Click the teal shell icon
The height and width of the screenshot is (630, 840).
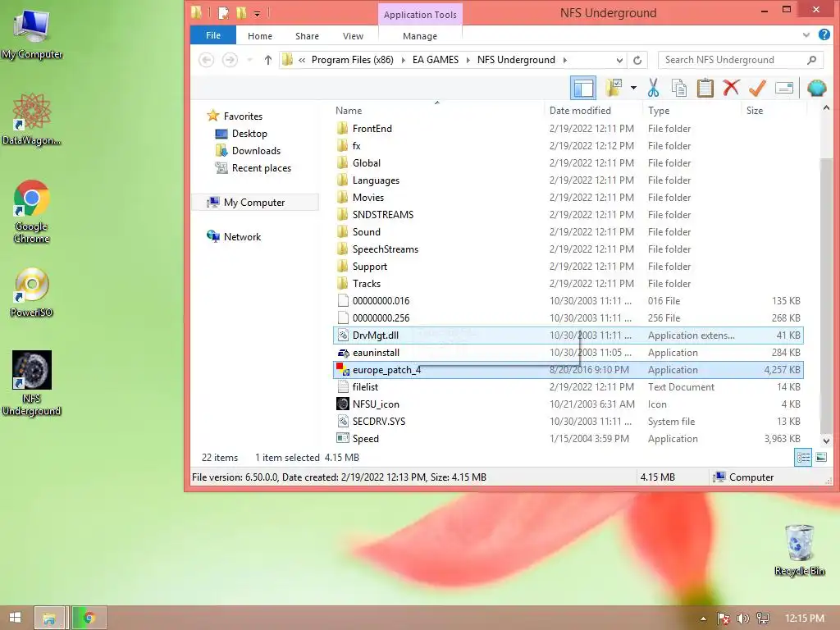(x=816, y=88)
